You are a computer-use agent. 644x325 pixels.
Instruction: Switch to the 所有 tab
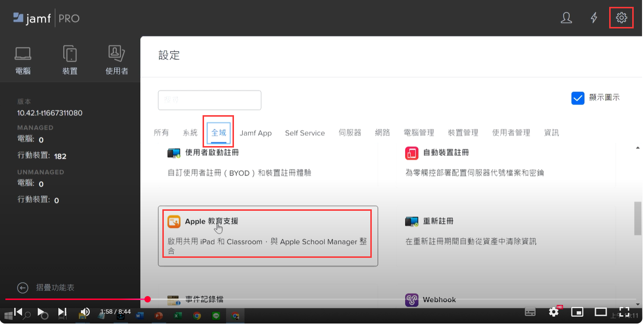pyautogui.click(x=161, y=133)
